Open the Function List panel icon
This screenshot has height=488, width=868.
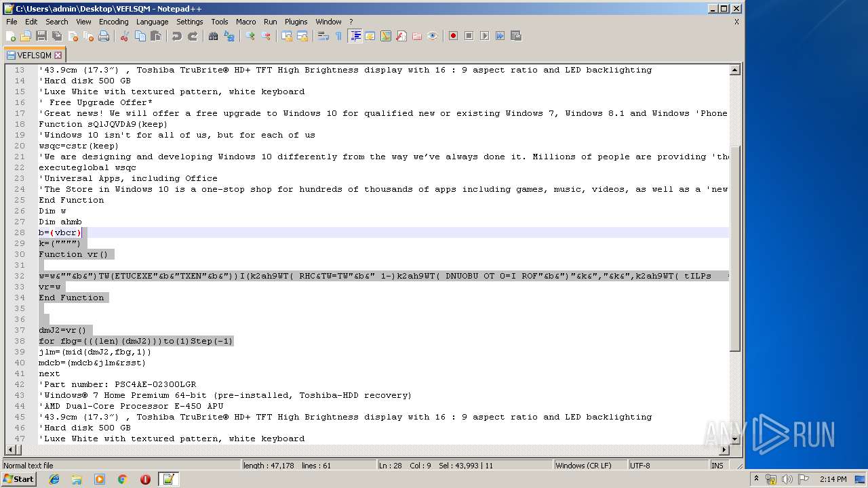(401, 36)
